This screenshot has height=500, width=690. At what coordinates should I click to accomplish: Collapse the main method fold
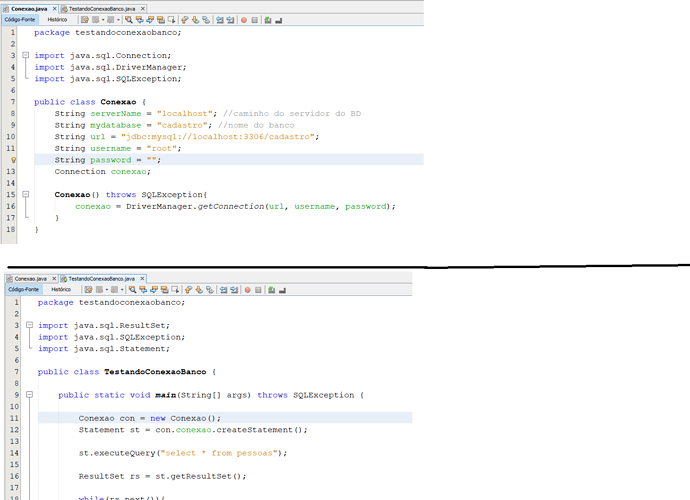pyautogui.click(x=29, y=394)
